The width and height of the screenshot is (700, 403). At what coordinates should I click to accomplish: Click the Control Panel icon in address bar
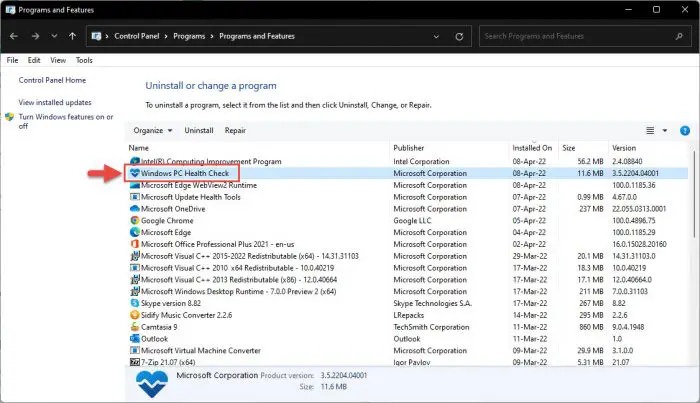(x=96, y=36)
